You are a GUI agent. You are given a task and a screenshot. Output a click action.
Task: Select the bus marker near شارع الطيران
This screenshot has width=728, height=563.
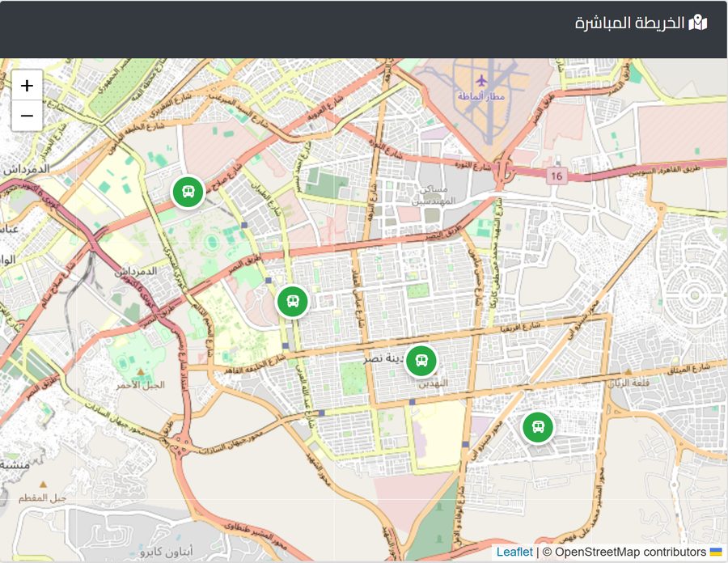[x=293, y=302]
